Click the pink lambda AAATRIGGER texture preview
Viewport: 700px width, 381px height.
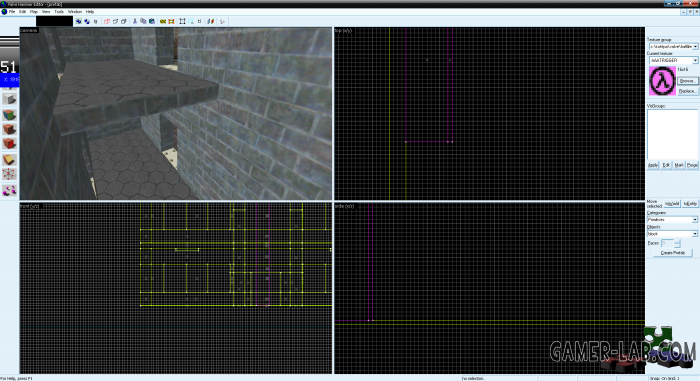[x=662, y=81]
